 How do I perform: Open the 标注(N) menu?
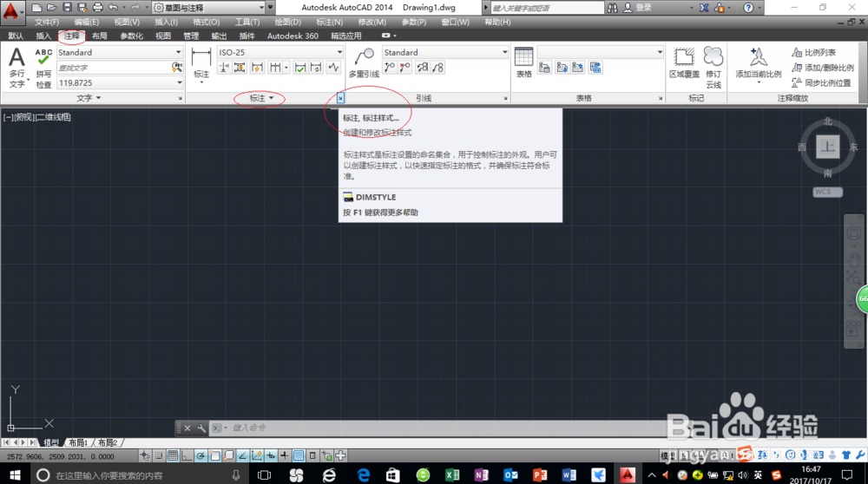[329, 23]
